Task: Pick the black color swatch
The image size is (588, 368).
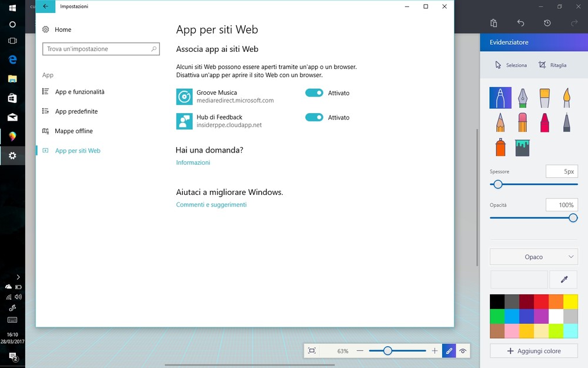Action: pyautogui.click(x=497, y=301)
